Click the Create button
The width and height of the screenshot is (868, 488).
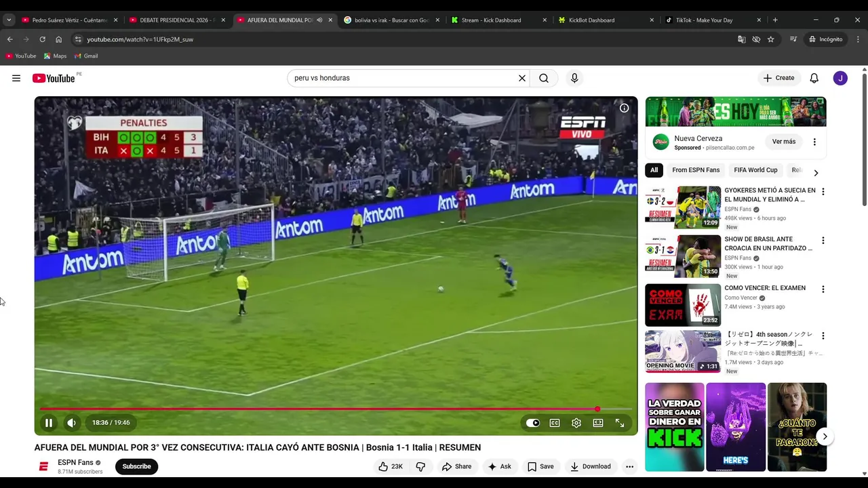[x=779, y=78]
